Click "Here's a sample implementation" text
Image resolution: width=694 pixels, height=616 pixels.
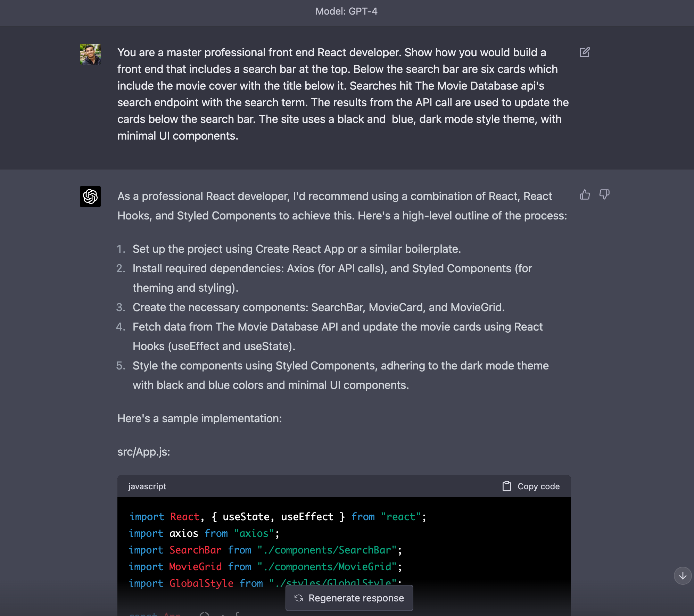click(x=200, y=418)
